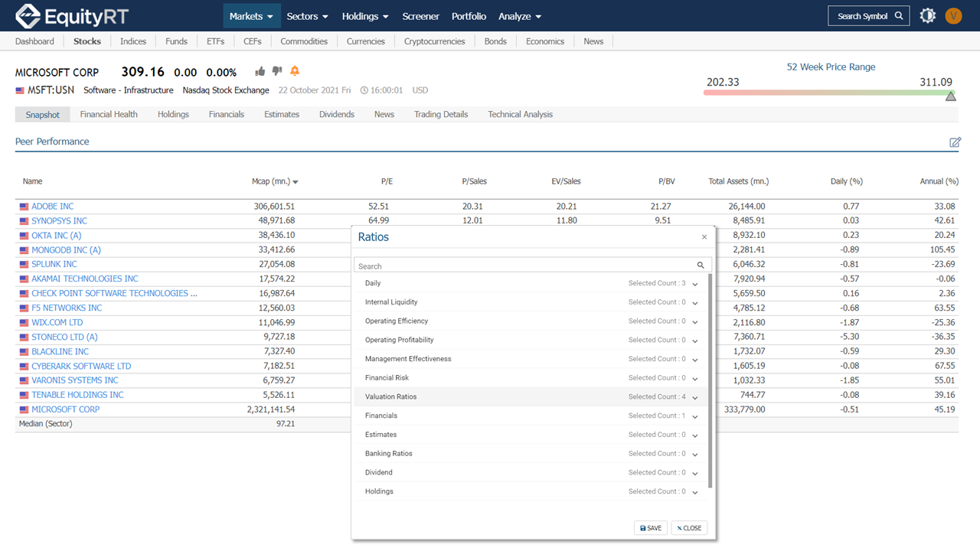The image size is (980, 551).
Task: Open the WIX.COM LTD stock link
Action: [57, 322]
